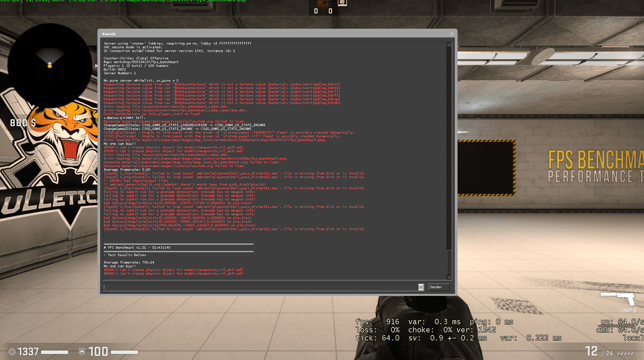The height and width of the screenshot is (360, 644).
Task: Click the Senden button
Action: click(x=439, y=287)
